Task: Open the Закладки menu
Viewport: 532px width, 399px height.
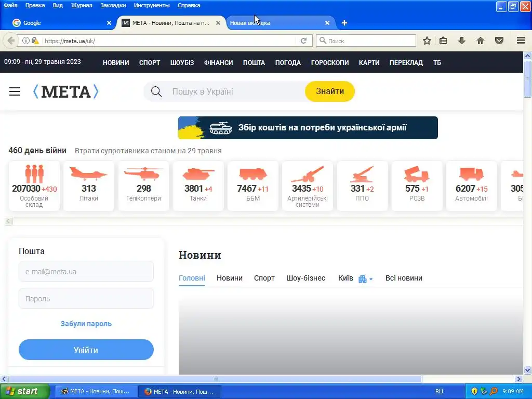Action: pos(113,5)
